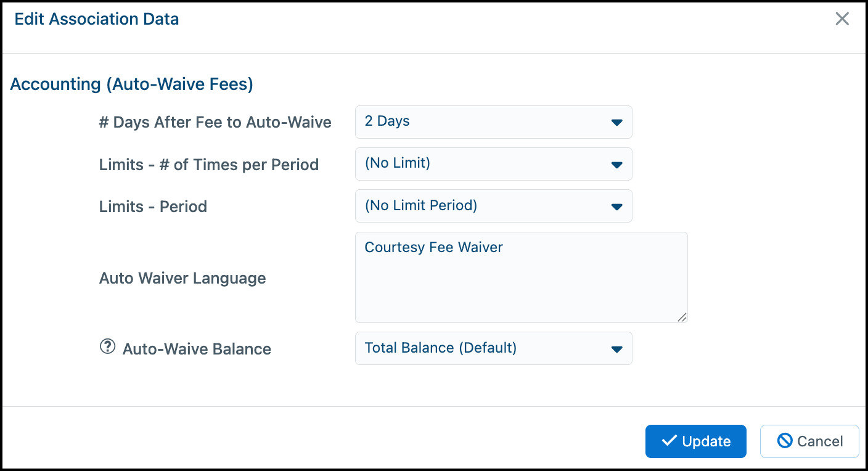Click the 'Limits - Period' label
The image size is (868, 471).
coord(153,207)
